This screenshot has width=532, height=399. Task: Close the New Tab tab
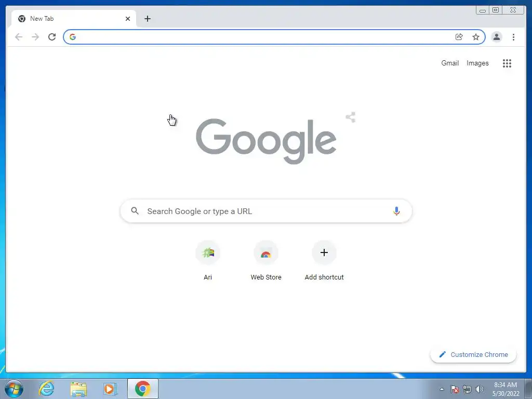click(x=128, y=19)
